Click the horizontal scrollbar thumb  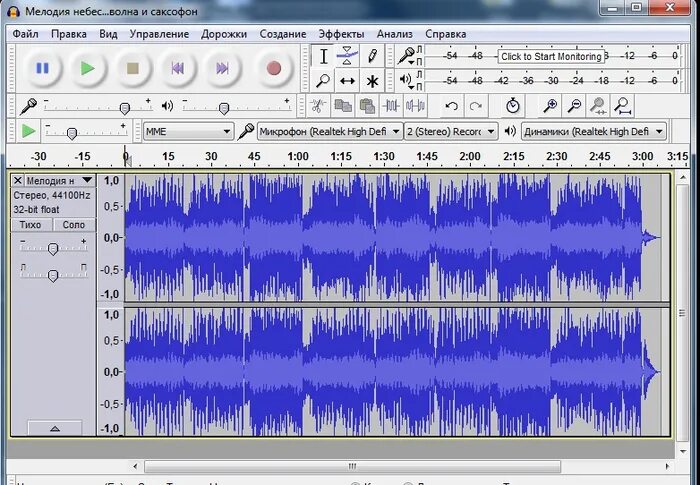pyautogui.click(x=352, y=466)
